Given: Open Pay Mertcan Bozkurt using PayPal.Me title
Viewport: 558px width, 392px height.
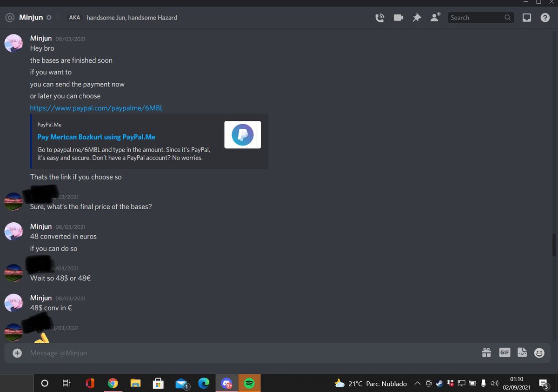Looking at the screenshot, I should pyautogui.click(x=96, y=137).
